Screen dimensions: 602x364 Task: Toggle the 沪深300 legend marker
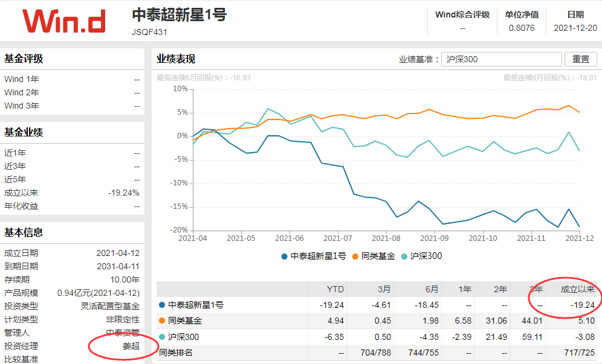[404, 257]
